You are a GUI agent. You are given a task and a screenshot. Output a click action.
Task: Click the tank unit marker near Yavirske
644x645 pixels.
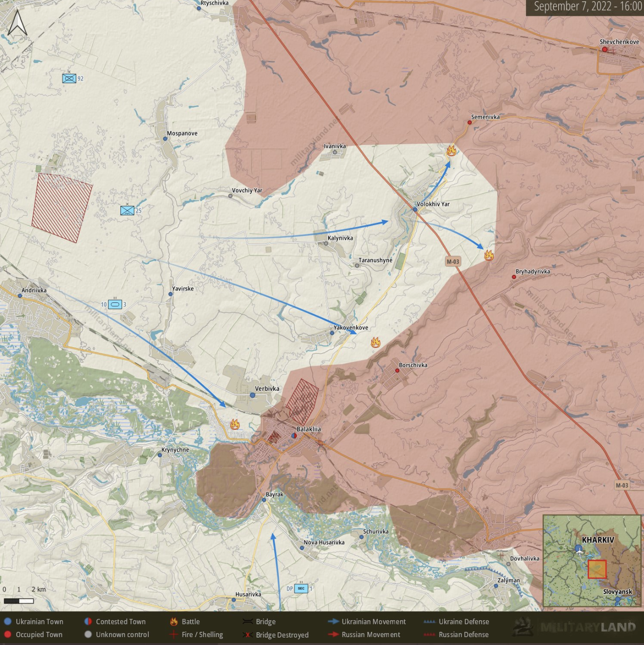(115, 305)
